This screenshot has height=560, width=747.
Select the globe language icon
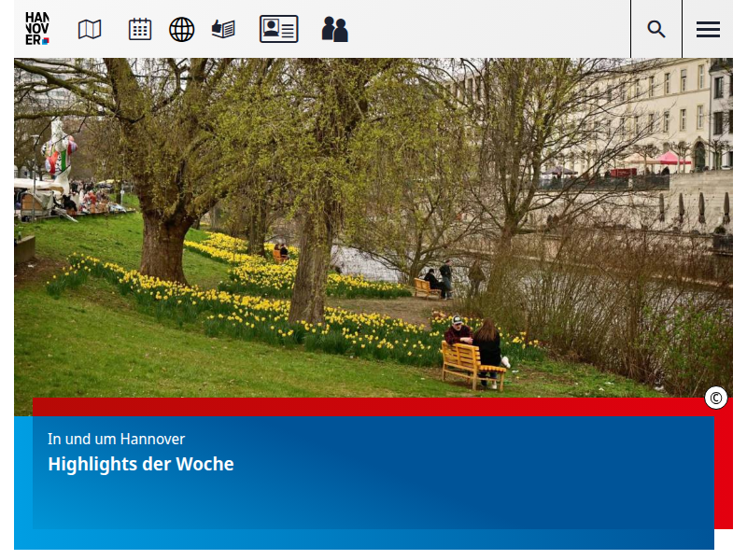(x=182, y=29)
